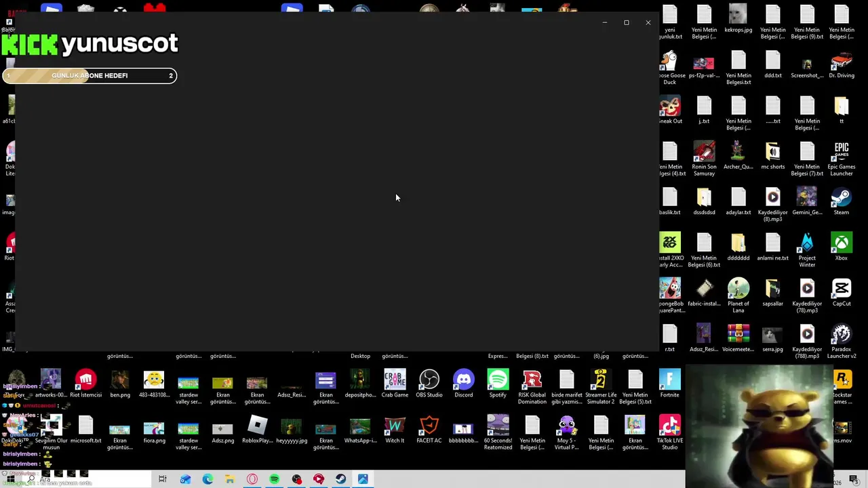Open the Project Winter shortcut
868x488 pixels.
pos(807,251)
